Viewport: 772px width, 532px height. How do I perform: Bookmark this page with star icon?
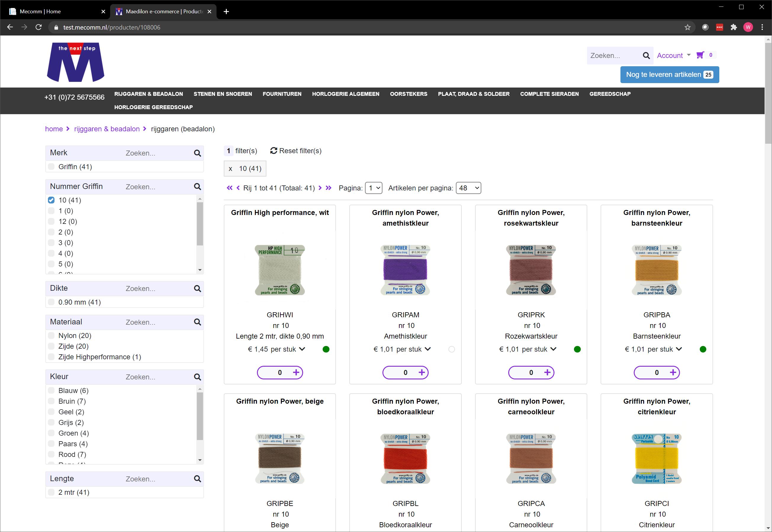pos(687,27)
